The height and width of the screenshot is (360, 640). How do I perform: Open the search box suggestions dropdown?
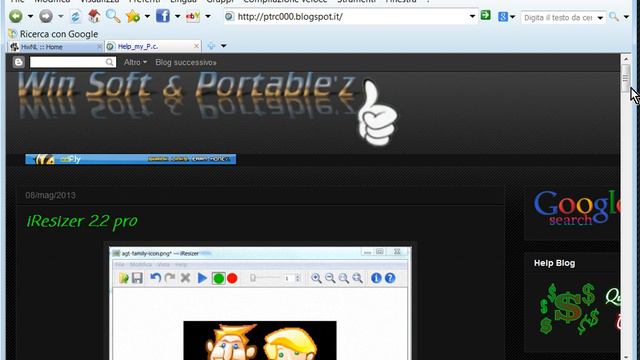(600, 18)
